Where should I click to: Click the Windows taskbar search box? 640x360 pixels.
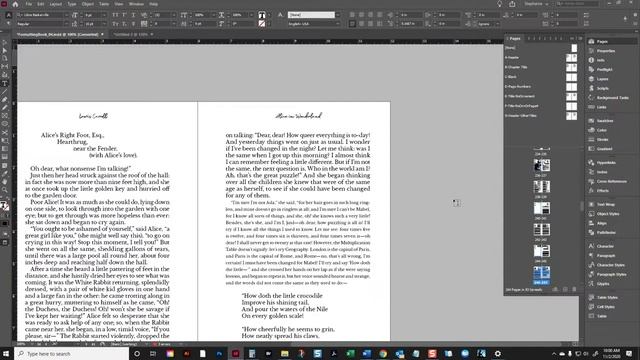click(x=71, y=353)
